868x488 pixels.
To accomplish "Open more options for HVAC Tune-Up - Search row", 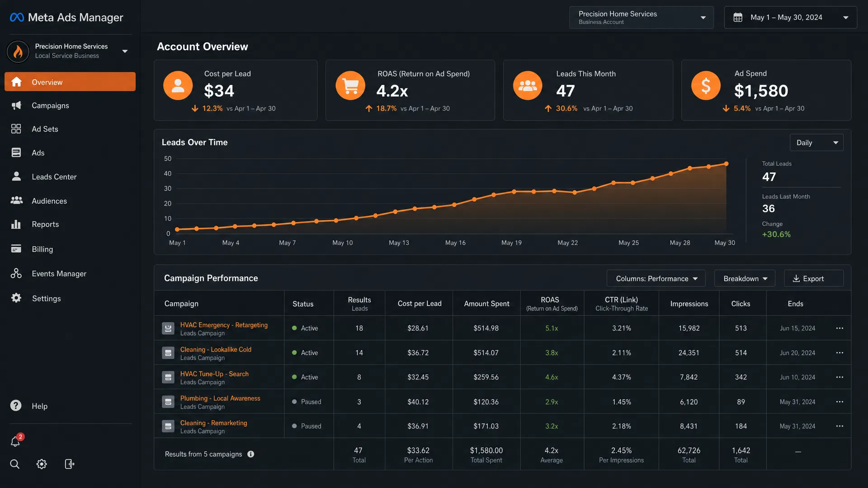I will pos(840,377).
